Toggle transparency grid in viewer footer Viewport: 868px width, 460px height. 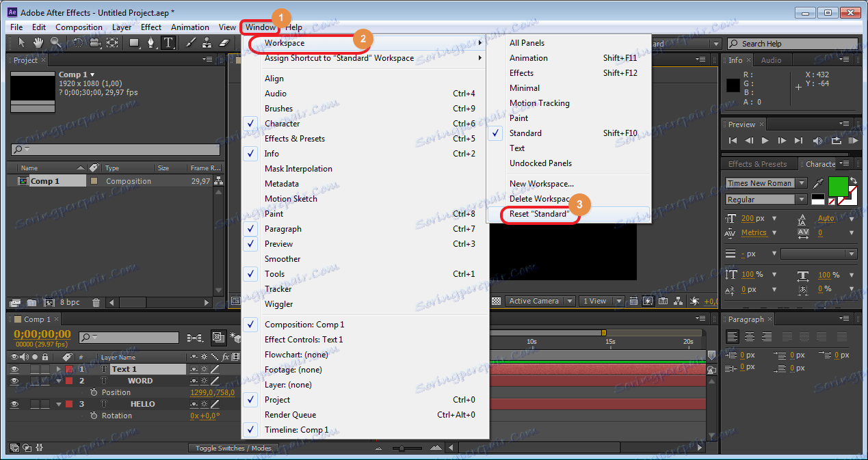click(497, 301)
